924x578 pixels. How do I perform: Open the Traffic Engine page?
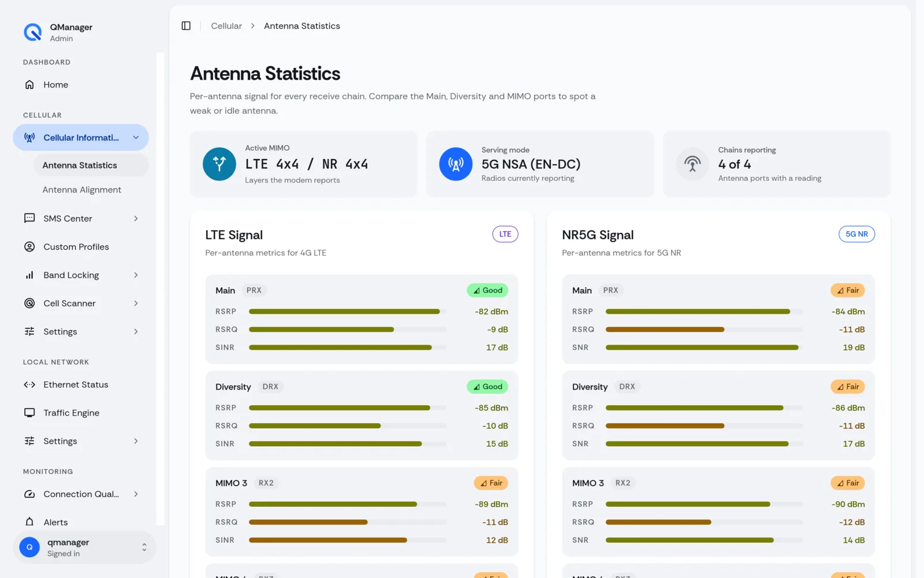[81, 413]
